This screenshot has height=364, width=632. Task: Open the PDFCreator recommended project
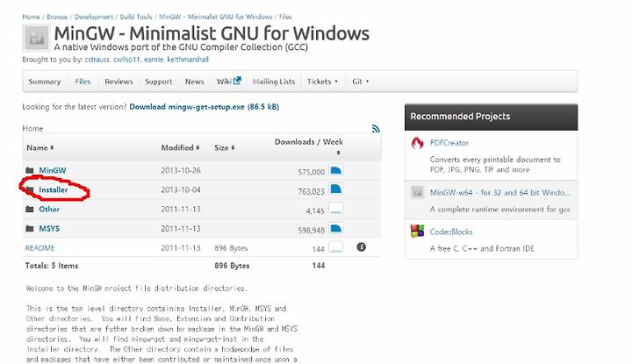pos(449,143)
